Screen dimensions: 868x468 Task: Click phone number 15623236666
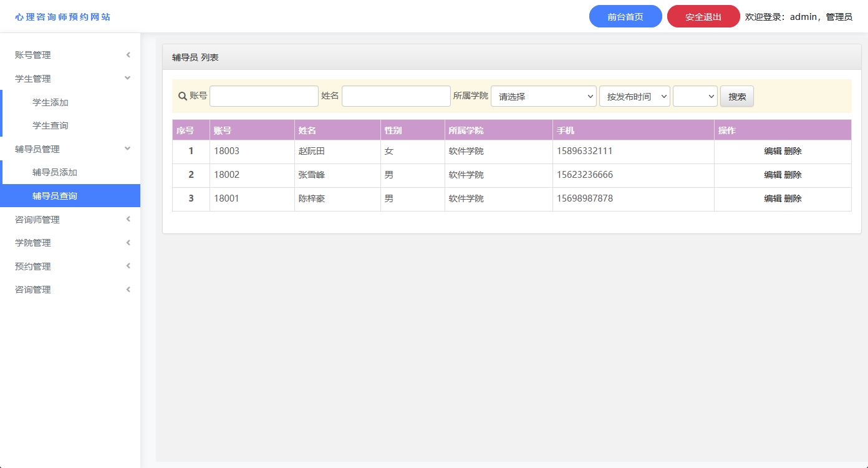pos(585,175)
